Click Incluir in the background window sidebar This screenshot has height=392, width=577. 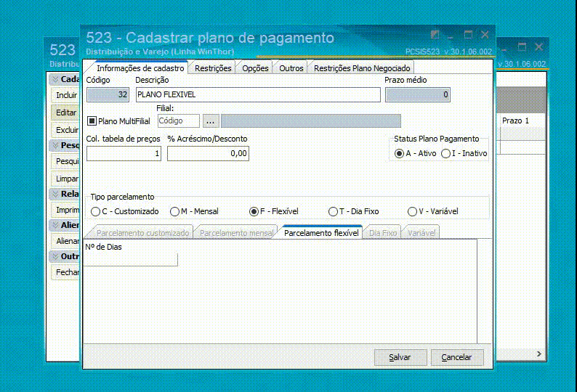(66, 95)
